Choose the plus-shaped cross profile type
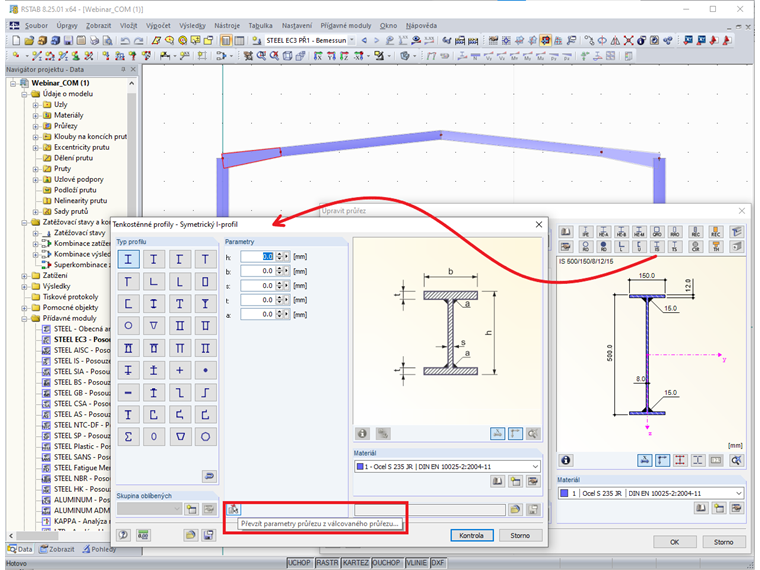This screenshot has width=760, height=570. (179, 370)
